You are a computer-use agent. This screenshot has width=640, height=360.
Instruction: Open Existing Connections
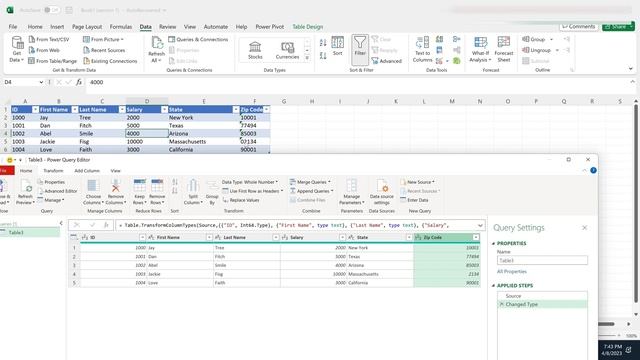click(110, 61)
